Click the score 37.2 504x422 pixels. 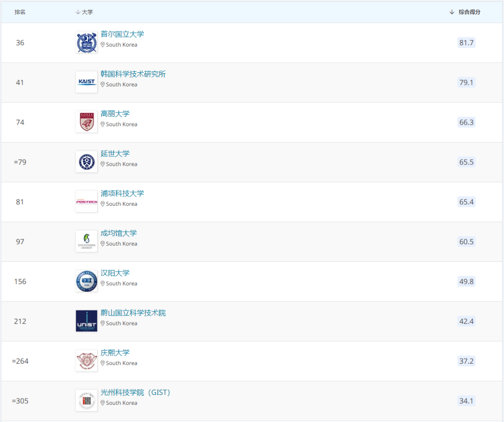466,361
